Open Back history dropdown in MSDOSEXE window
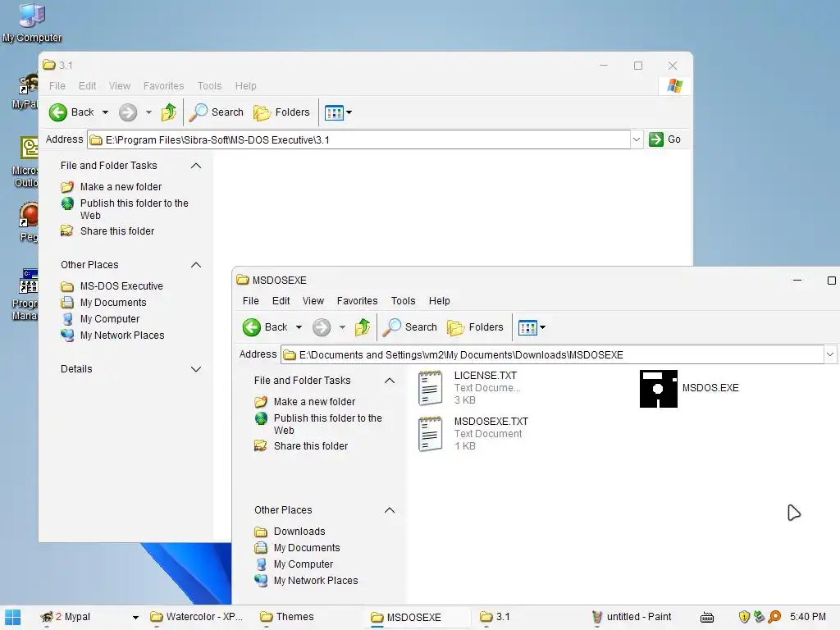The image size is (840, 630). pos(299,327)
